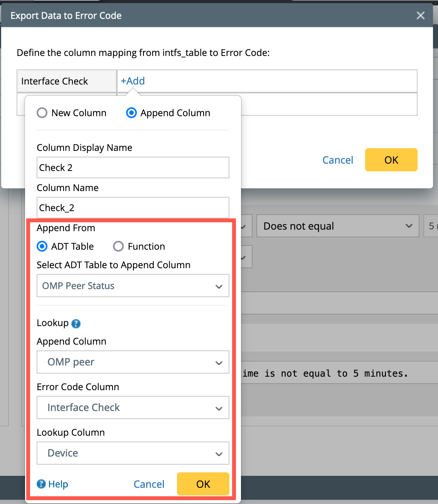
Task: Click the +Add column link
Action: [133, 81]
